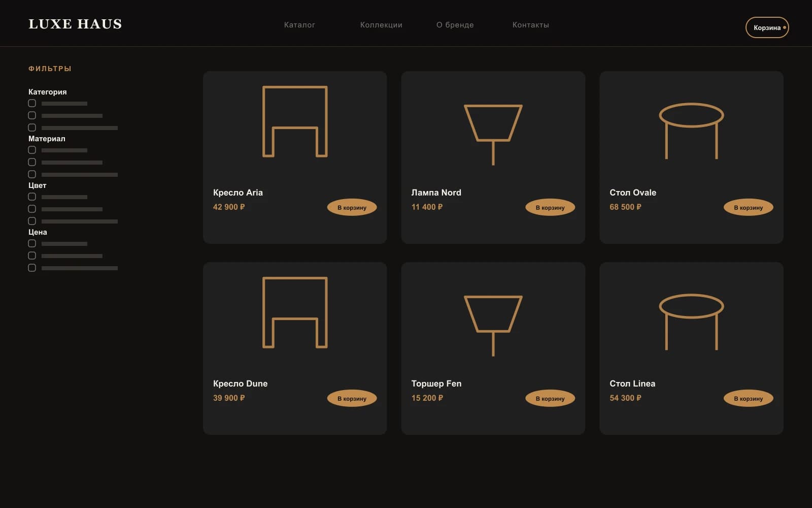The width and height of the screenshot is (812, 508).
Task: Tick the first checkbox under Категория
Action: click(32, 103)
